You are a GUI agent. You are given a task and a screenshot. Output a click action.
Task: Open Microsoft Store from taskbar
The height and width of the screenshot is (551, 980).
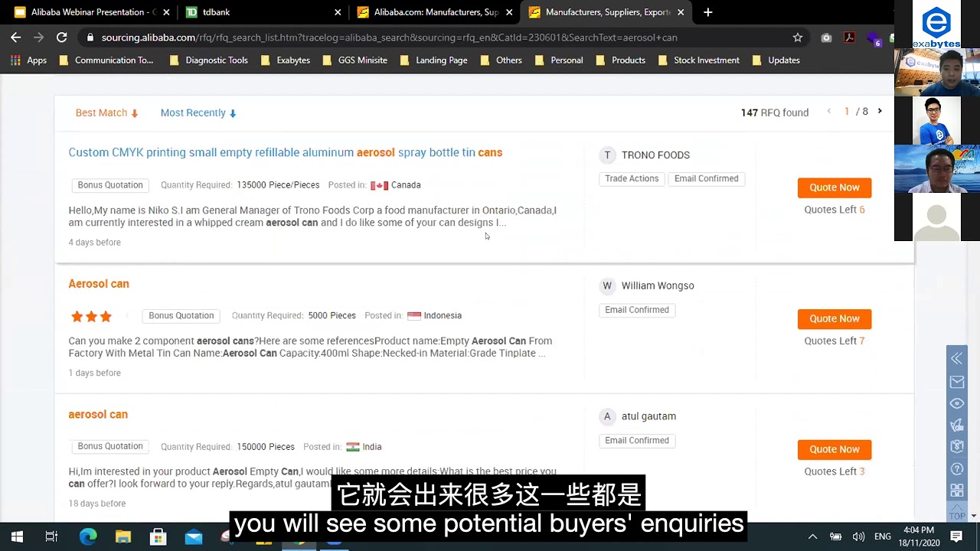coord(158,536)
